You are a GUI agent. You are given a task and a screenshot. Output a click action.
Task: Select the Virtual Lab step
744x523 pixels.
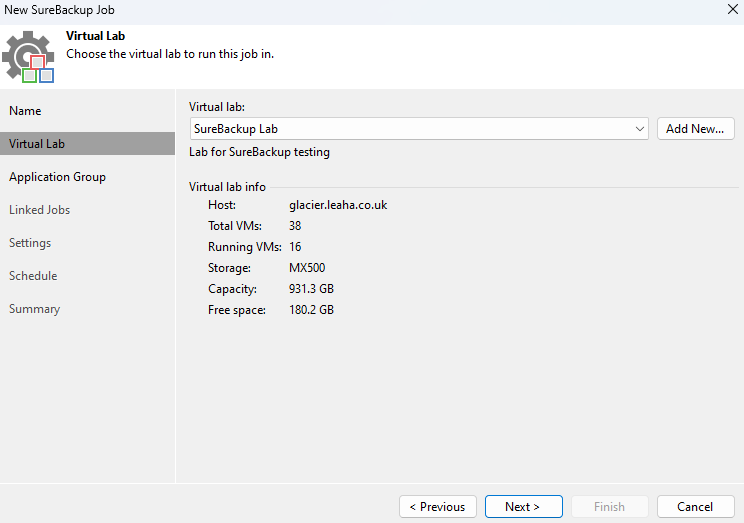[x=87, y=144]
